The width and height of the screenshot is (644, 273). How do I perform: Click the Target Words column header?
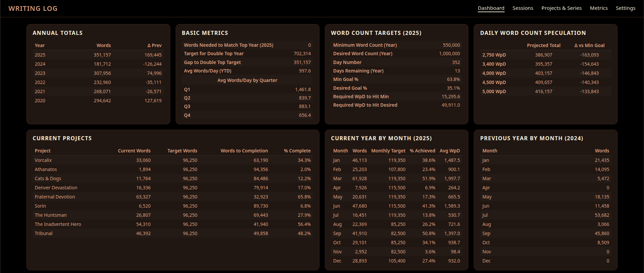coord(182,151)
